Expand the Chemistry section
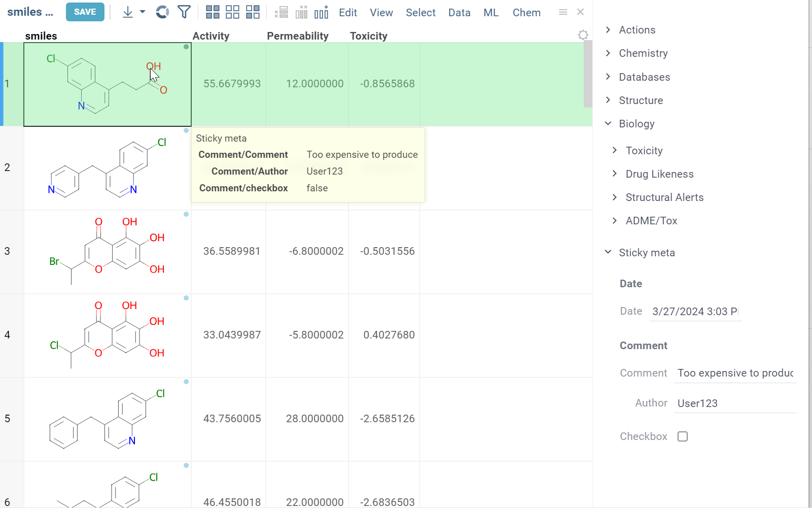The height and width of the screenshot is (508, 812). (643, 53)
